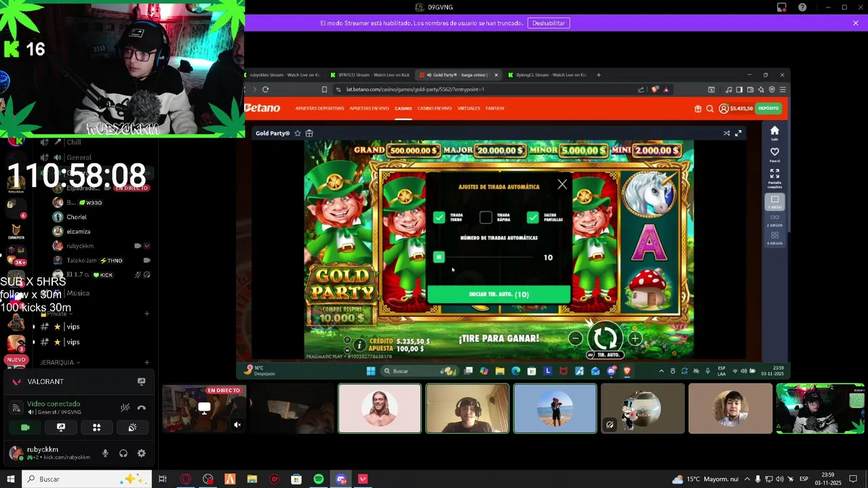Screen dimensions: 868x488
Task: Open the Betano account profile icon
Action: pos(724,108)
